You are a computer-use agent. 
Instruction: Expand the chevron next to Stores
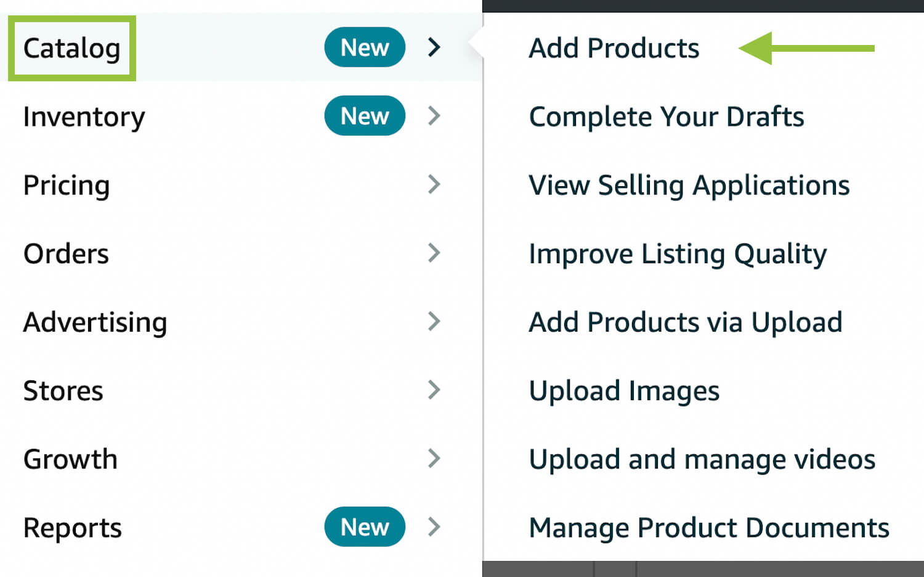point(434,390)
